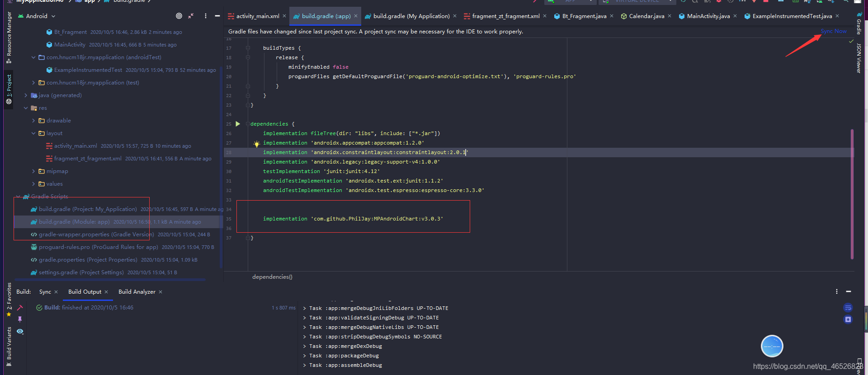This screenshot has width=868, height=375.
Task: Click the app breadcrumb in navigation bar
Action: tap(90, 1)
